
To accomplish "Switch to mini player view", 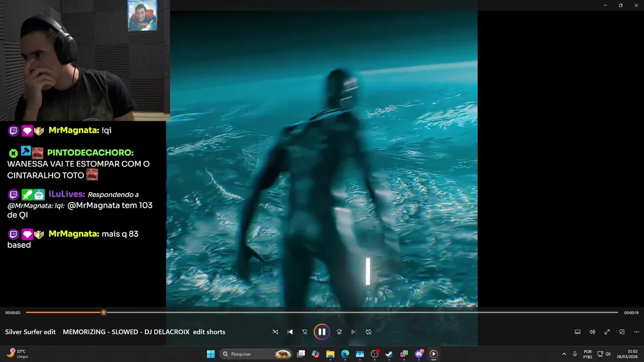I will coord(622,332).
